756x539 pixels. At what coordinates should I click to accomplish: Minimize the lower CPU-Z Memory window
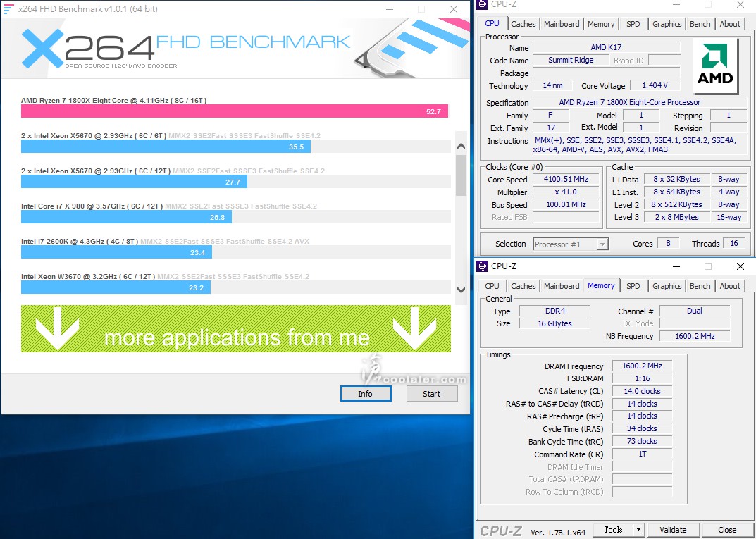point(676,266)
